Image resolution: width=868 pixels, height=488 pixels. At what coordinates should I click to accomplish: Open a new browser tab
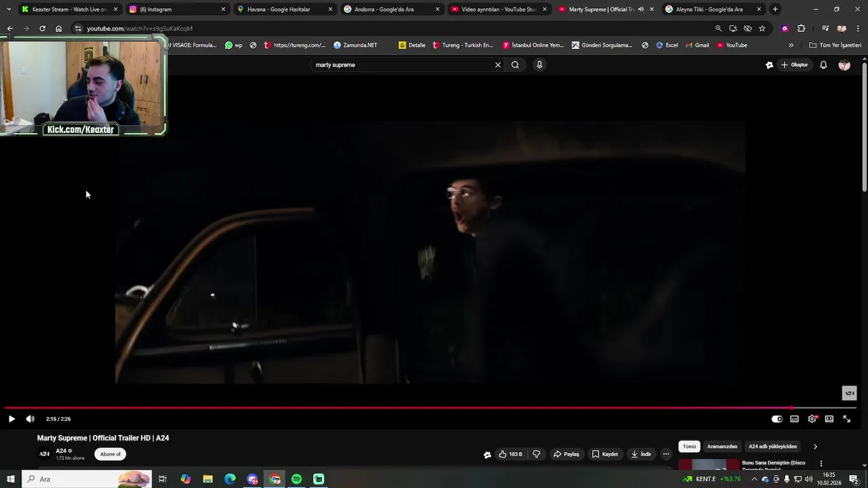775,9
